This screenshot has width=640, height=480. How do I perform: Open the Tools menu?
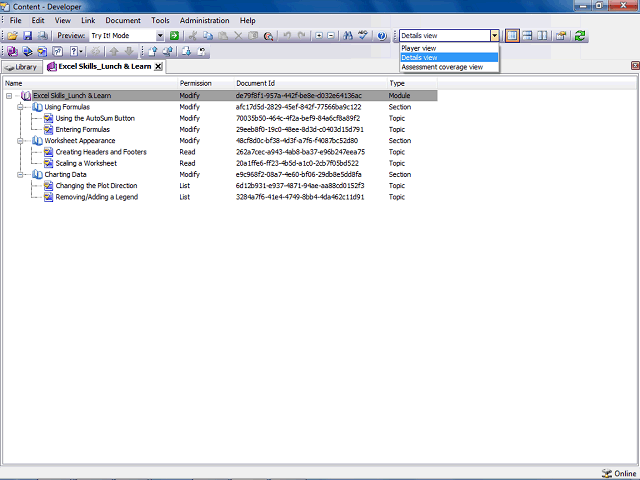[x=160, y=20]
